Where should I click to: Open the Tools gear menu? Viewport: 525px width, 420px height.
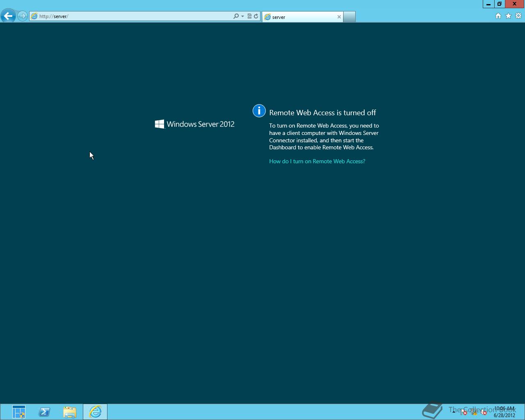[x=518, y=16]
